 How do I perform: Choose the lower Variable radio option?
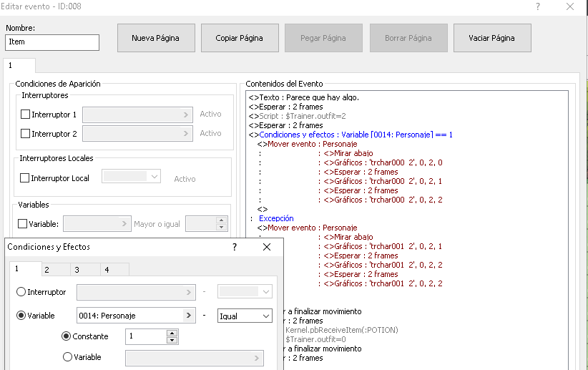pyautogui.click(x=67, y=357)
